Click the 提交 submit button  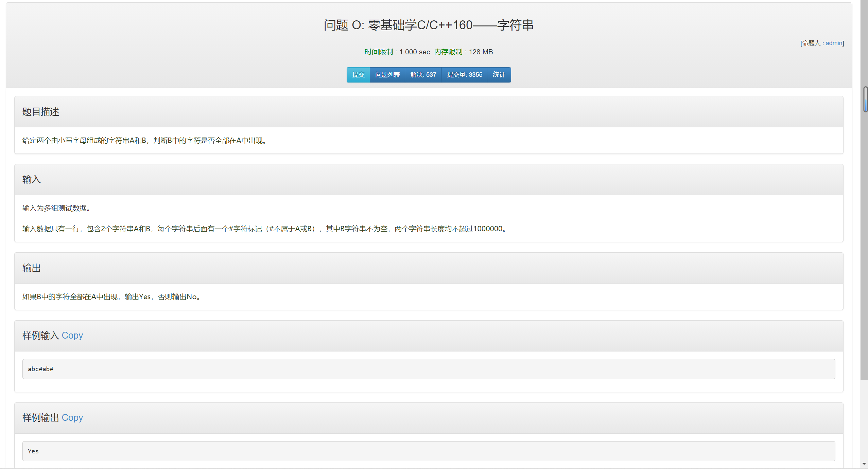[358, 75]
